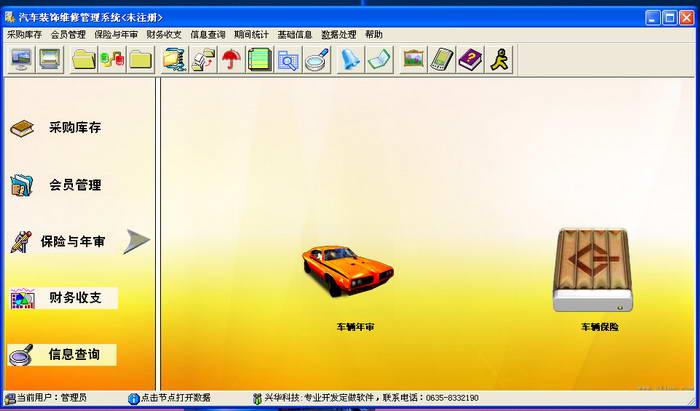Image resolution: width=700 pixels, height=411 pixels.
Task: Click the handheld PDA toolbar icon
Action: [x=442, y=59]
